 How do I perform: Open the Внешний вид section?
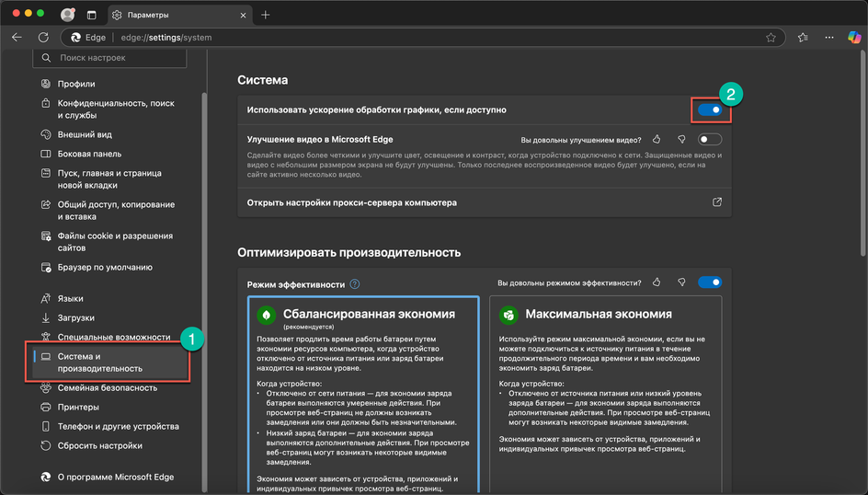click(85, 134)
